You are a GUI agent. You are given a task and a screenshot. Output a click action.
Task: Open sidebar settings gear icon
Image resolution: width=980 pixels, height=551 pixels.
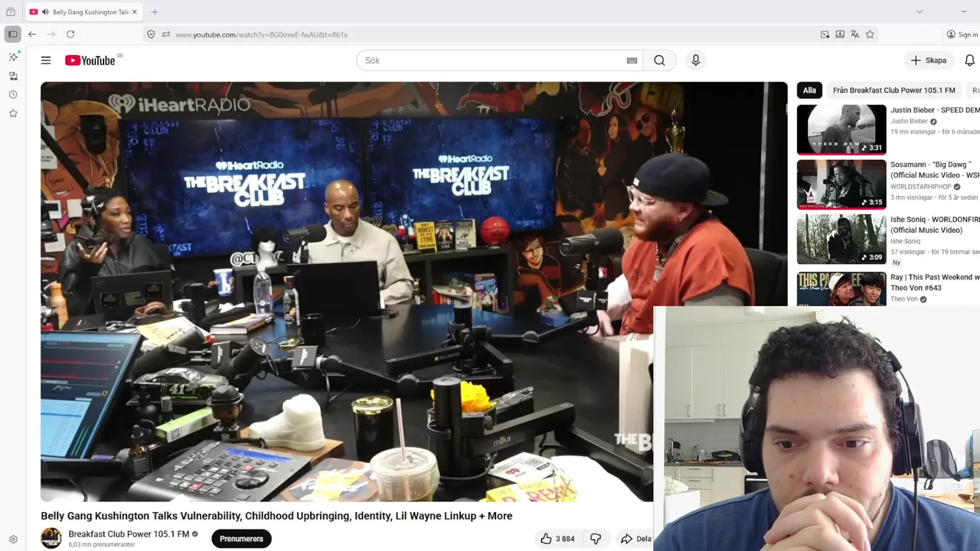coord(13,540)
